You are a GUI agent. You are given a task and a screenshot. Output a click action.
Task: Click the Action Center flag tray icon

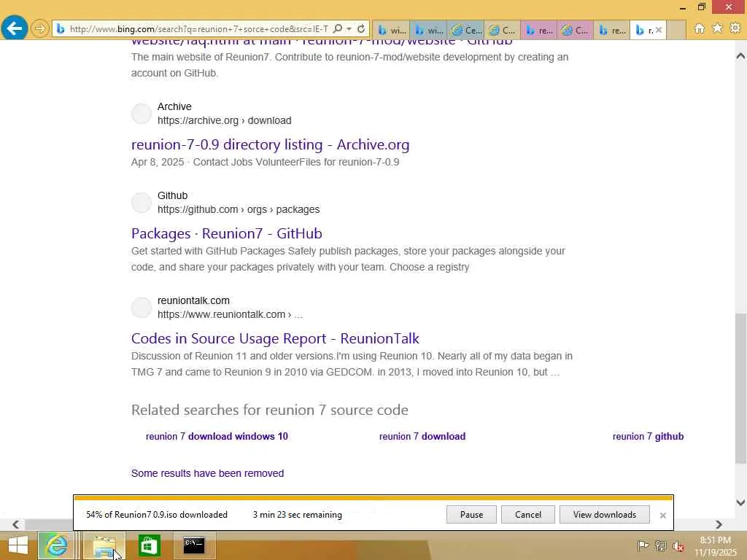[643, 545]
